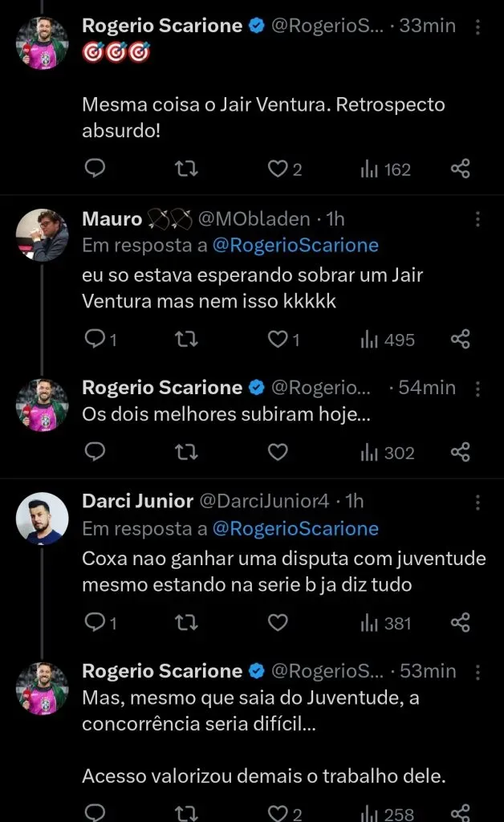Share Darci Junior's tweet
The height and width of the screenshot is (822, 504).
tap(461, 621)
